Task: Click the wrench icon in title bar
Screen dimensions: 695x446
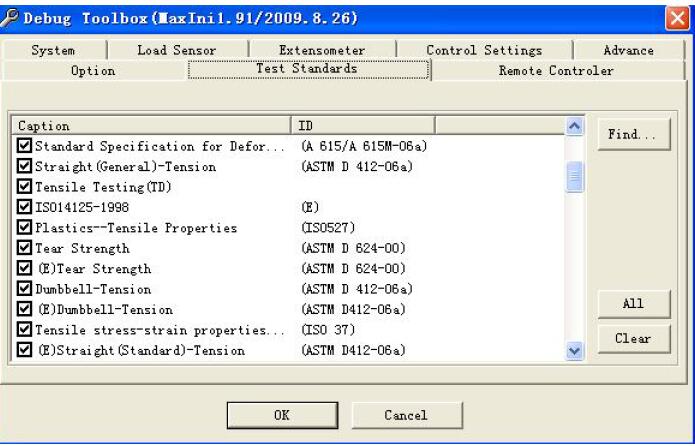Action: click(x=12, y=18)
